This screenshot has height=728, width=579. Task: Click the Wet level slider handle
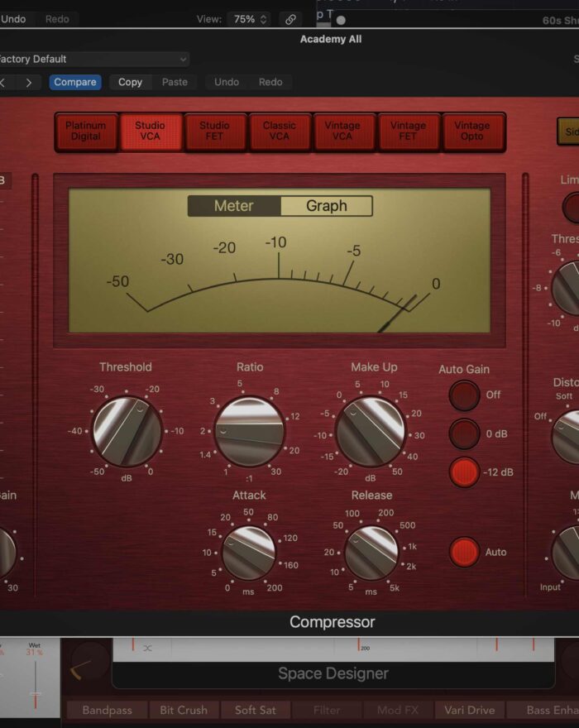(x=36, y=694)
